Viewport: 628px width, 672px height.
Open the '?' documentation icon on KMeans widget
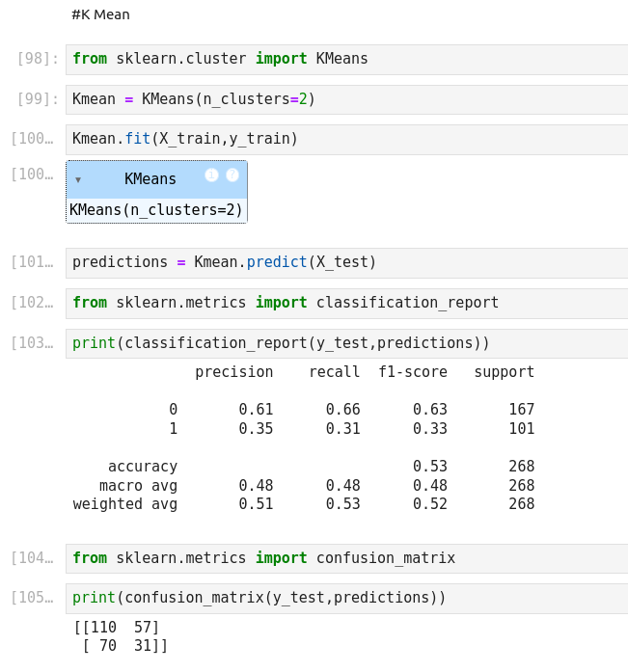(x=232, y=175)
